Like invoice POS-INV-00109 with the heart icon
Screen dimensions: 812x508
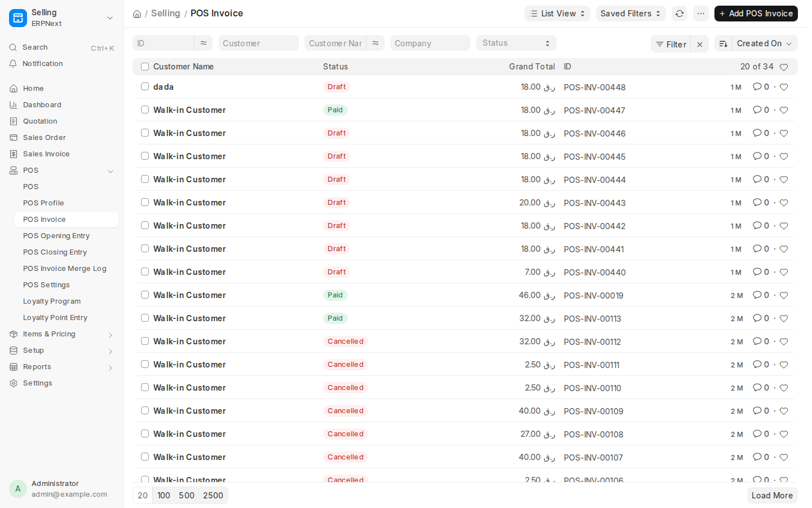pos(784,411)
